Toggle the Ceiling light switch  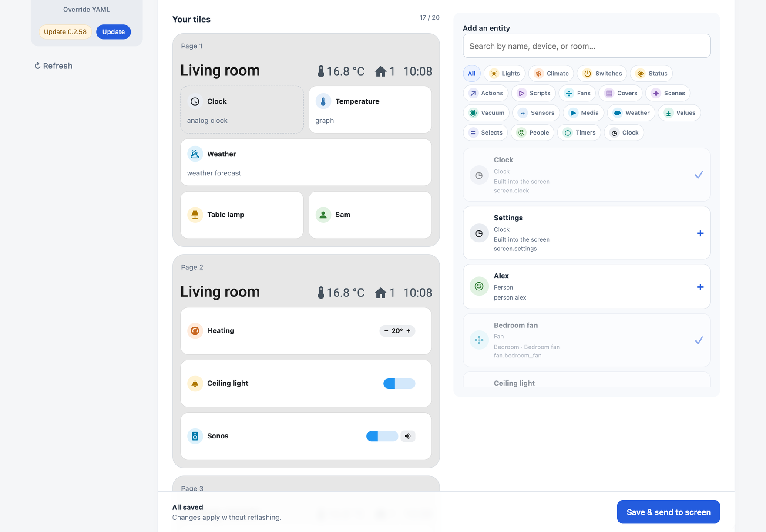tap(399, 384)
